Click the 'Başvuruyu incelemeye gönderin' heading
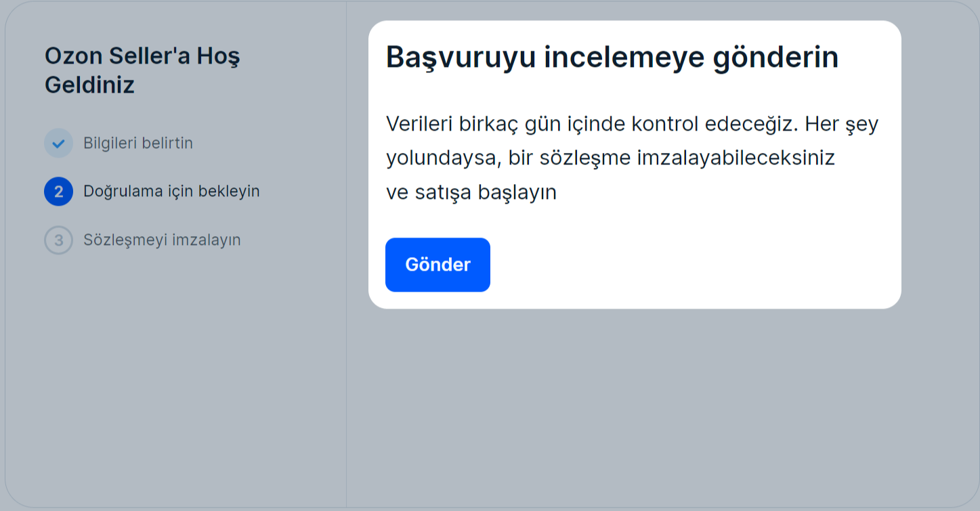980x511 pixels. coord(612,58)
